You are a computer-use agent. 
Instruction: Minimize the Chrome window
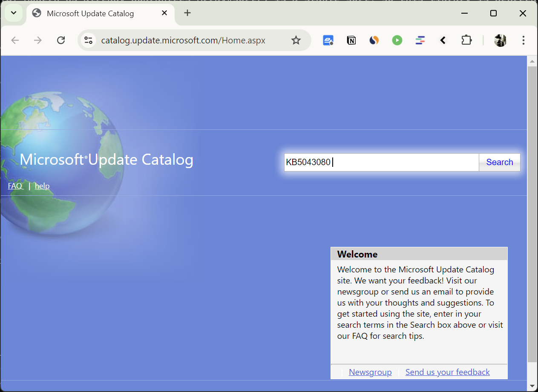pos(464,13)
